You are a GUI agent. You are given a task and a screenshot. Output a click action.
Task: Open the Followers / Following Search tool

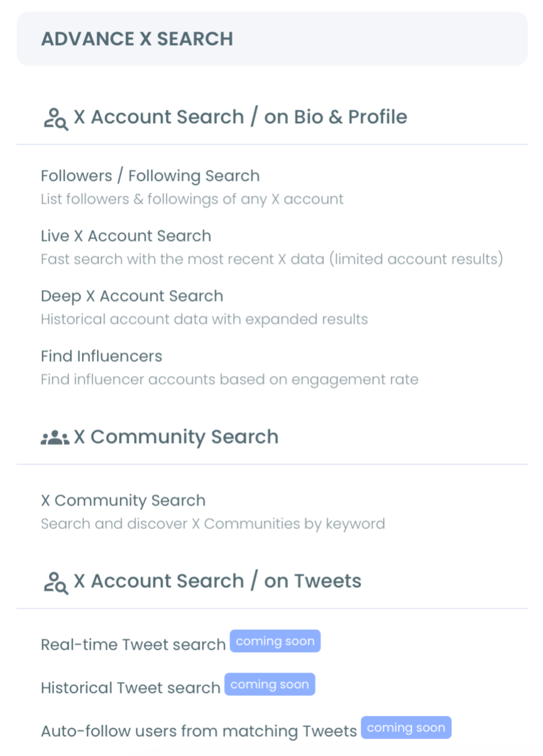149,175
